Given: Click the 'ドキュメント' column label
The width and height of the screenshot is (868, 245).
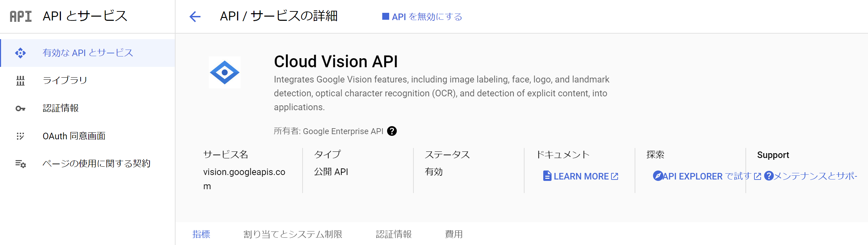Looking at the screenshot, I should click(563, 155).
